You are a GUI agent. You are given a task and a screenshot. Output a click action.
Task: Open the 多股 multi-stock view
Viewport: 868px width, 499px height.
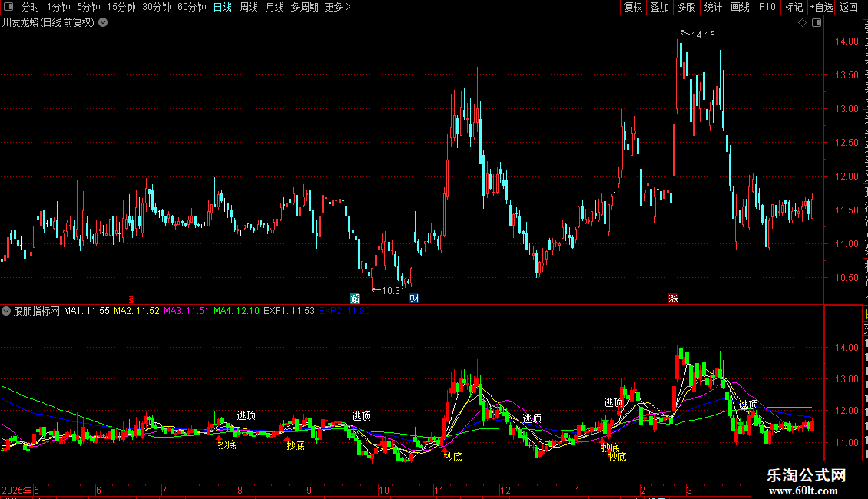[x=686, y=7]
